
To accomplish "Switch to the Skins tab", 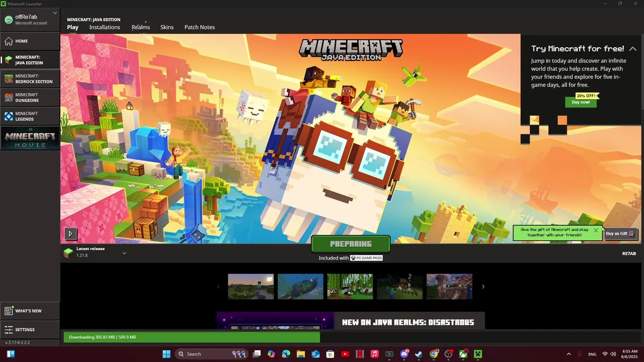I will coord(167,27).
